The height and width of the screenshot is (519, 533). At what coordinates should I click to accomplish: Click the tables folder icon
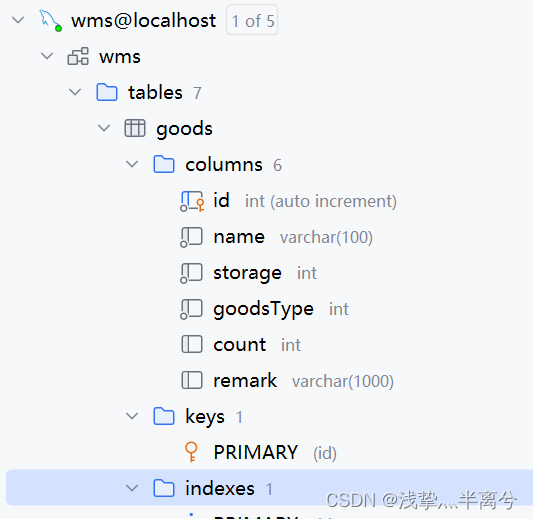point(107,92)
